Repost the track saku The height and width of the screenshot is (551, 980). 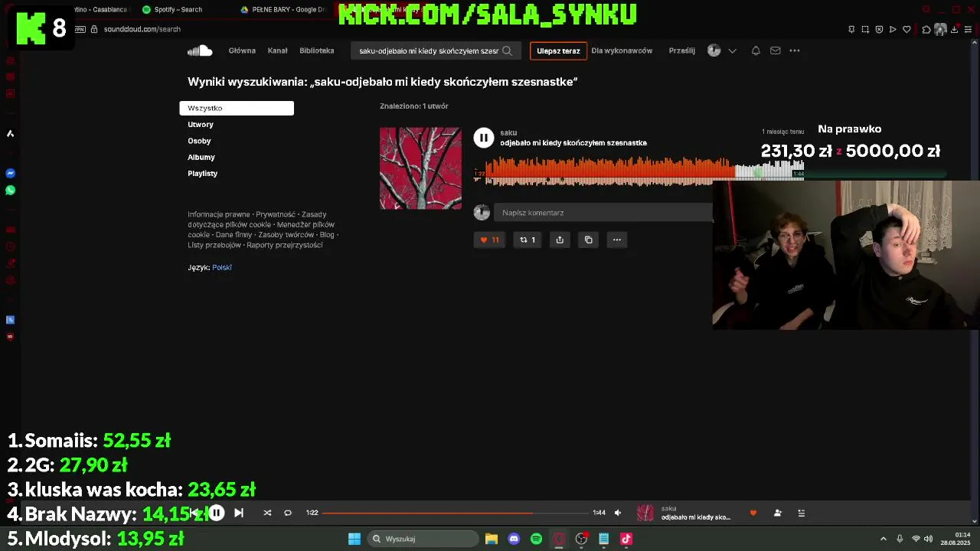tap(528, 240)
